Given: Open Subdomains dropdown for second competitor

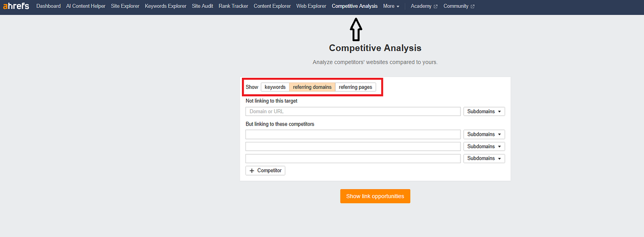Looking at the screenshot, I should (x=484, y=146).
